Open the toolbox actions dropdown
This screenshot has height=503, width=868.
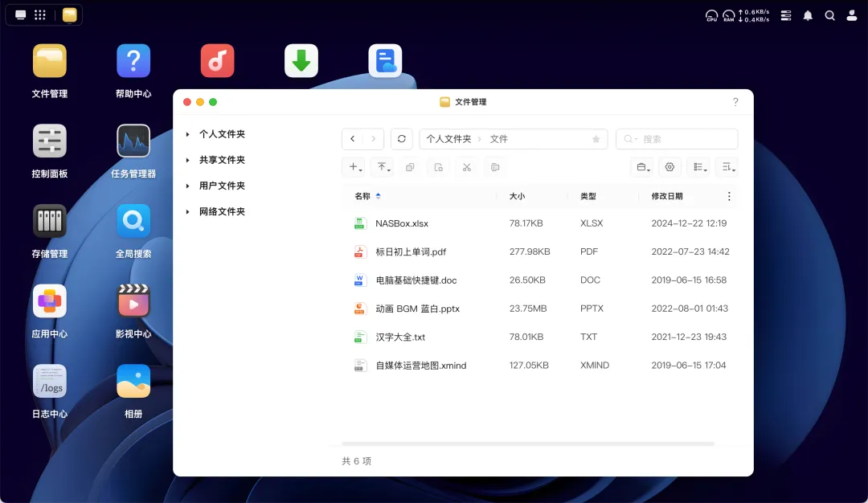[643, 167]
